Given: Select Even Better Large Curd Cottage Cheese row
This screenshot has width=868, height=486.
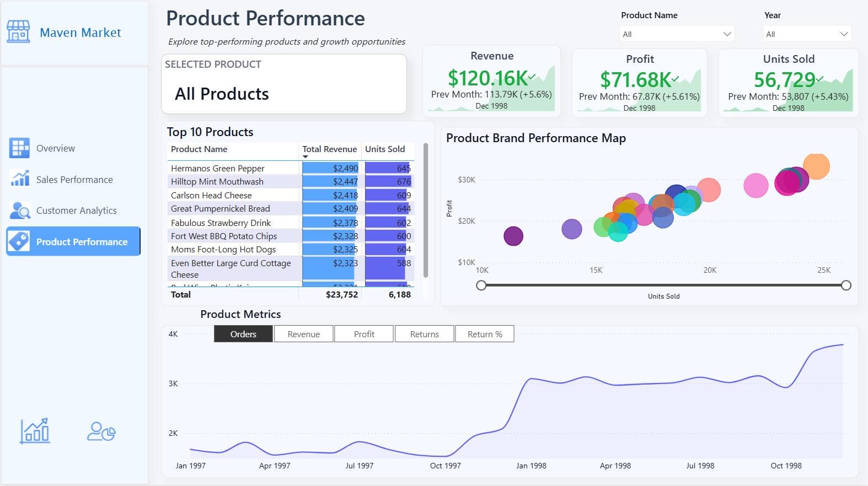Looking at the screenshot, I should 291,268.
